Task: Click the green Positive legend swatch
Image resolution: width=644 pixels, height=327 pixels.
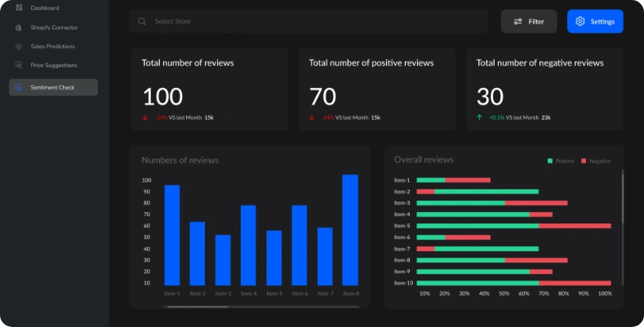Action: click(550, 161)
